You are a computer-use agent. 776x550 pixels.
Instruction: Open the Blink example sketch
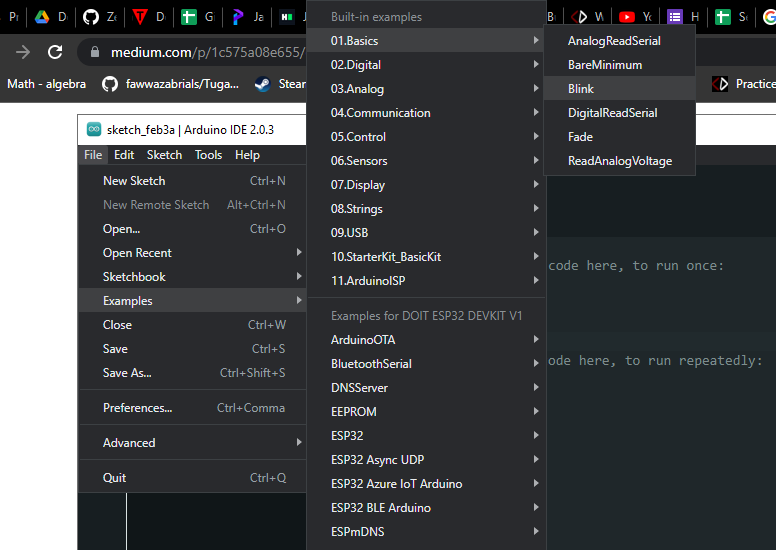(x=620, y=89)
